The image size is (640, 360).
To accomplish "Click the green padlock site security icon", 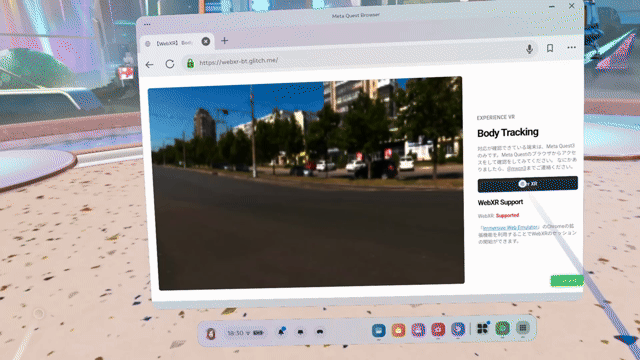I will tap(190, 63).
